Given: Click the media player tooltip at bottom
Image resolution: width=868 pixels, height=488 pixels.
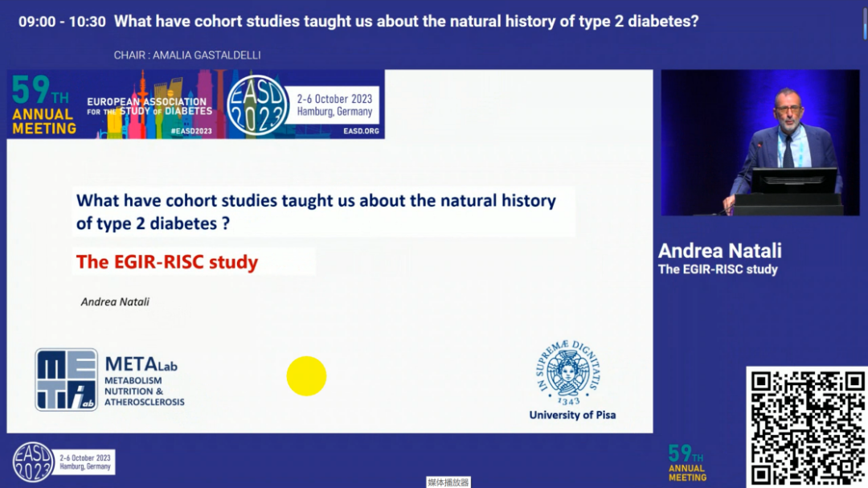Looking at the screenshot, I should [x=448, y=482].
